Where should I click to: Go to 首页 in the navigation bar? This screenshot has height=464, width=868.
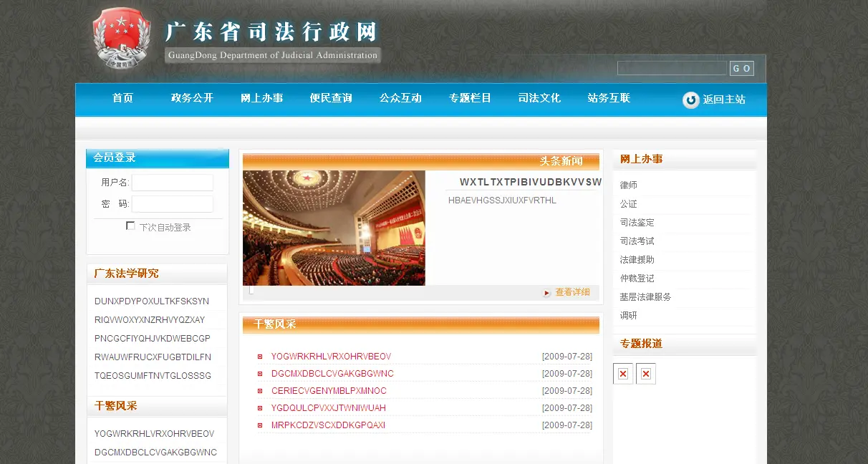(x=122, y=98)
